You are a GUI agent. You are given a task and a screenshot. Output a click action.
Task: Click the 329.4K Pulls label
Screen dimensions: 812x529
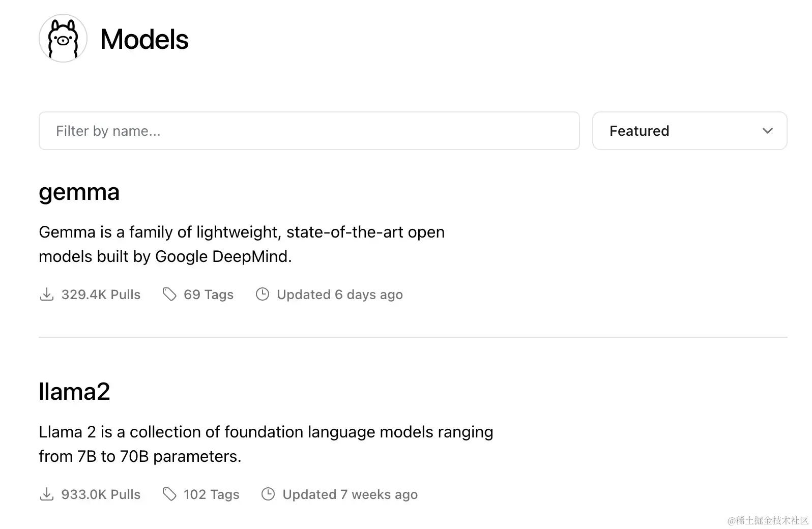point(101,295)
